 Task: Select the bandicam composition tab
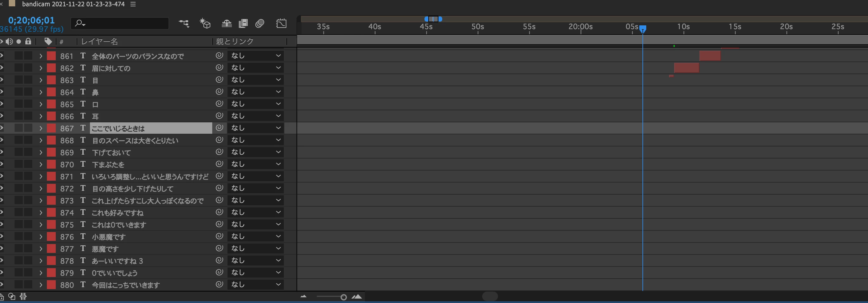[73, 4]
